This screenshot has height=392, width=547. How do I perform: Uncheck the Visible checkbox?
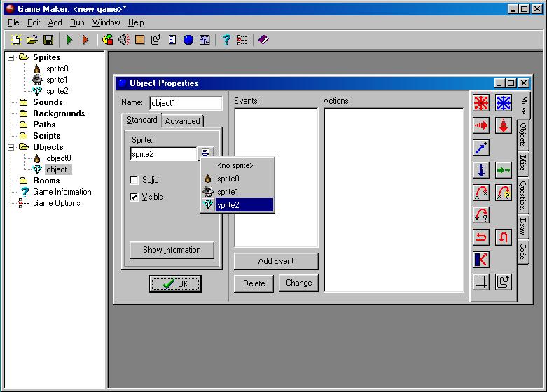[x=134, y=197]
